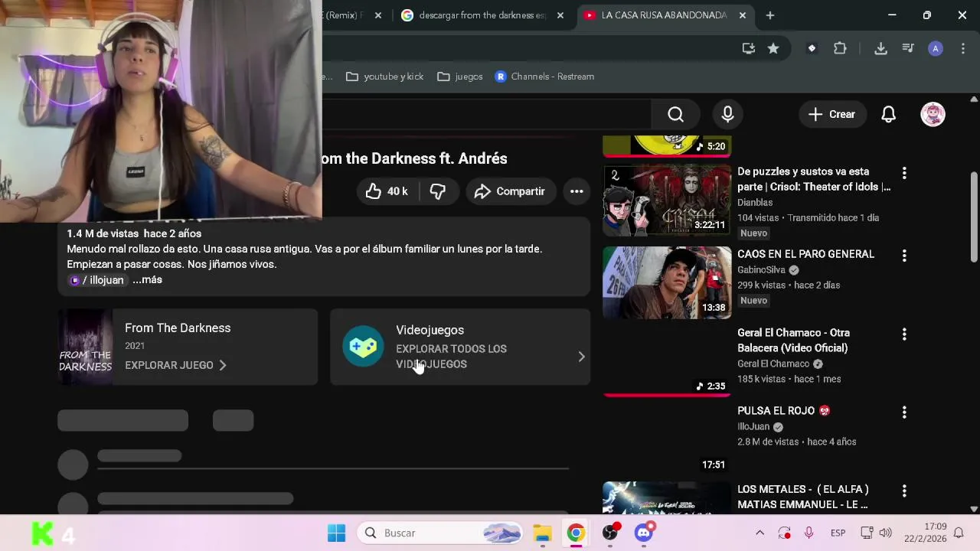Image resolution: width=980 pixels, height=551 pixels.
Task: Dislike the video with thumbs down
Action: pyautogui.click(x=438, y=191)
